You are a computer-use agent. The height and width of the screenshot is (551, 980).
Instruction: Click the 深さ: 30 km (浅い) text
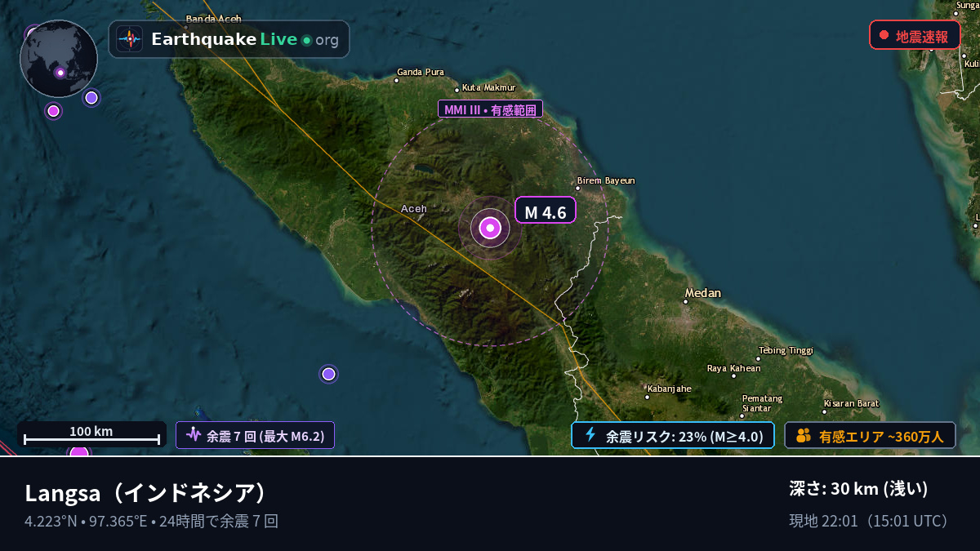(858, 489)
